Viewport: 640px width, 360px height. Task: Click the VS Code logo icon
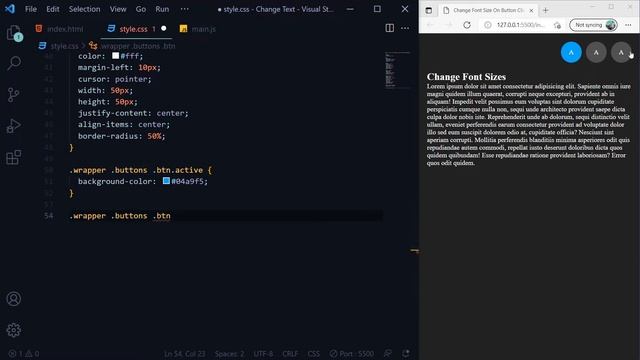tap(10, 9)
